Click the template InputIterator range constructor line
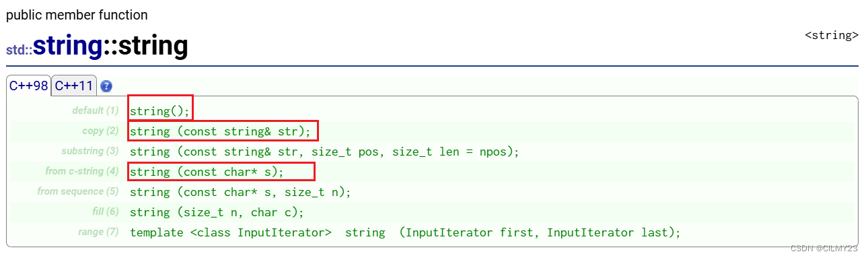868x258 pixels. point(406,232)
